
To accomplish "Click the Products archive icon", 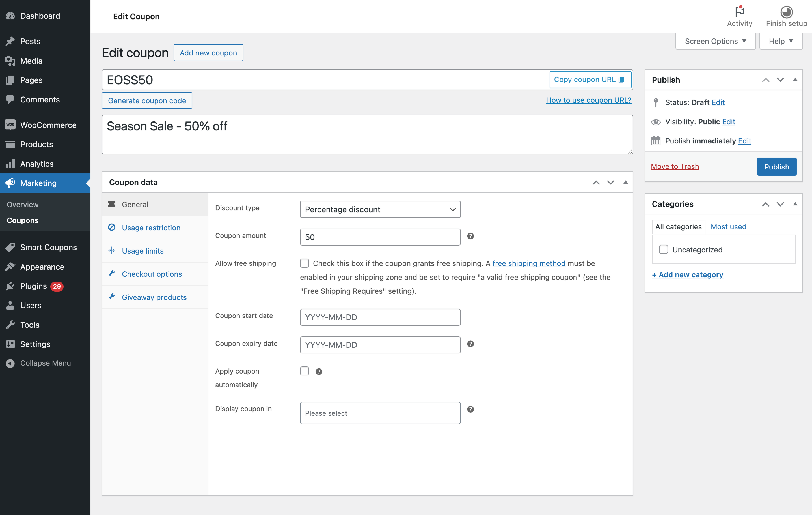I will click(x=10, y=144).
